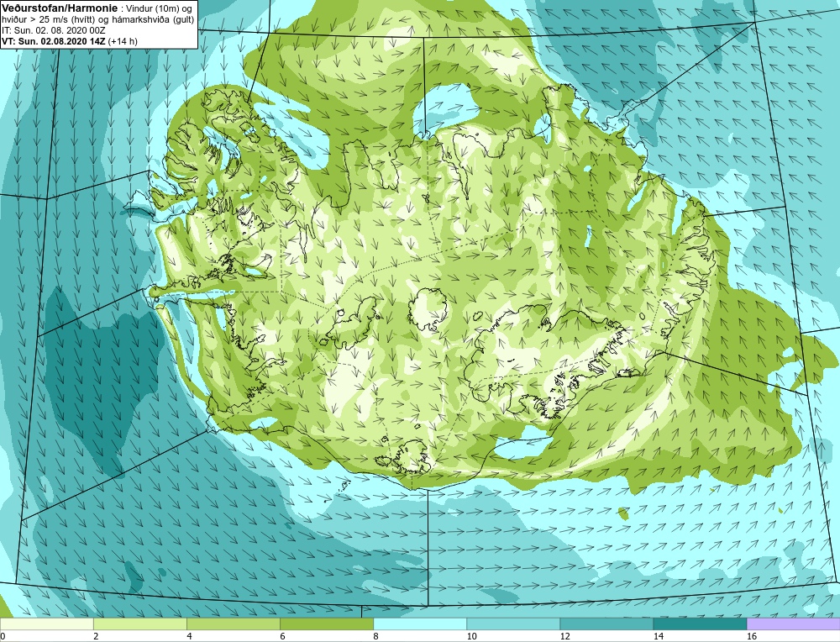
Task: Click the legend scale label "2"
Action: tap(96, 637)
